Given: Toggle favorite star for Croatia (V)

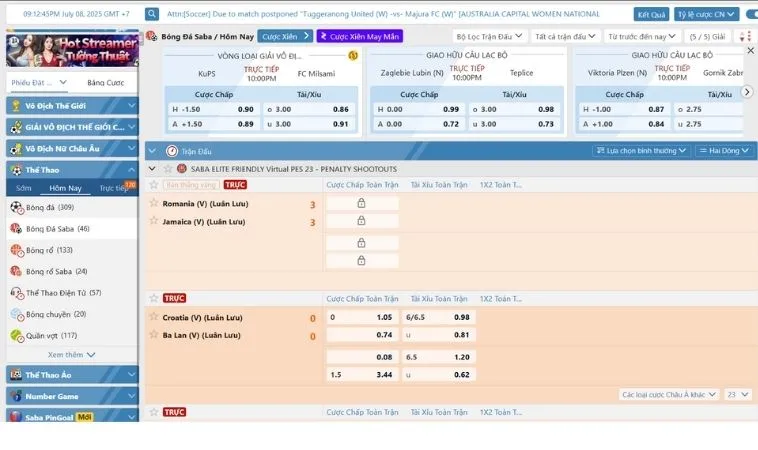Looking at the screenshot, I should (154, 298).
